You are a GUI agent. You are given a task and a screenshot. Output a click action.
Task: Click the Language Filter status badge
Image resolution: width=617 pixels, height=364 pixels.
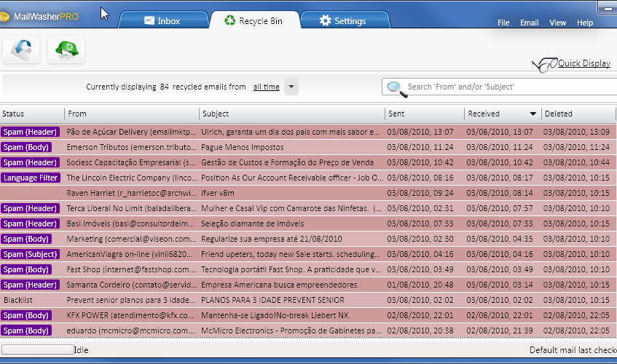(x=31, y=178)
